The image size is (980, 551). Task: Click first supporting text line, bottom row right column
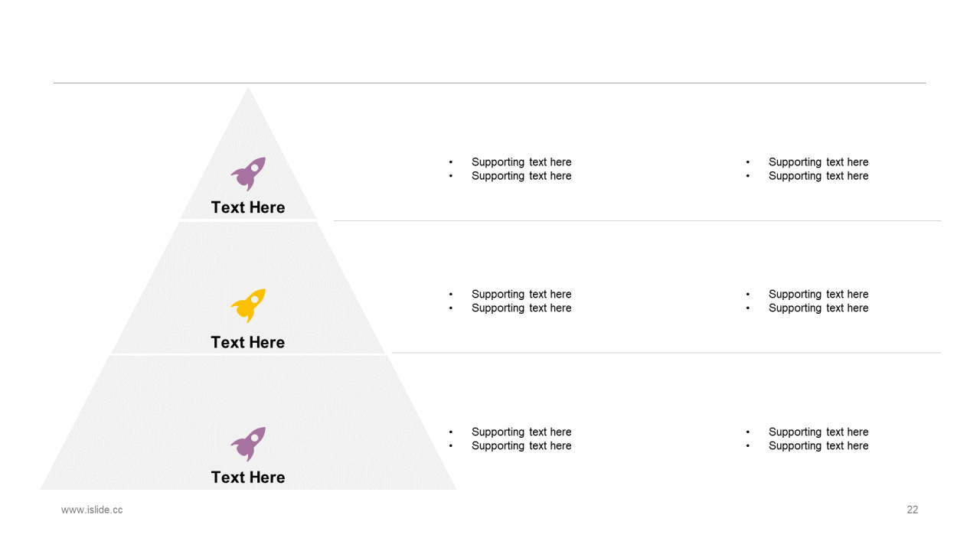click(818, 432)
